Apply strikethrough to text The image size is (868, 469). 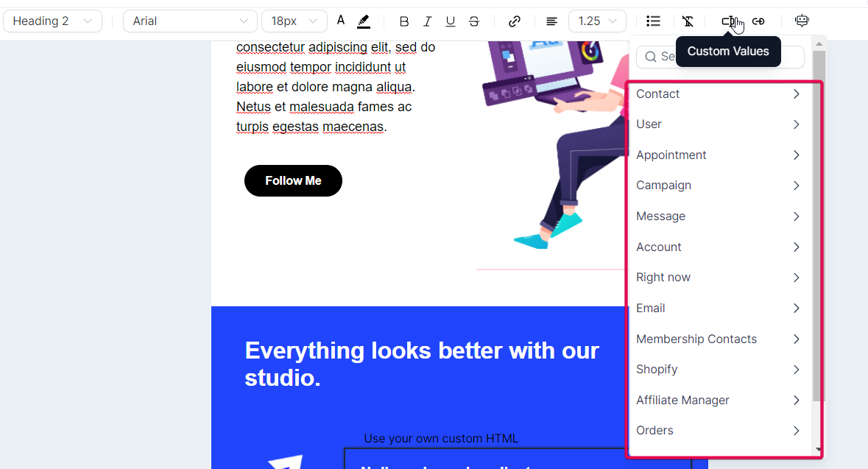click(474, 21)
